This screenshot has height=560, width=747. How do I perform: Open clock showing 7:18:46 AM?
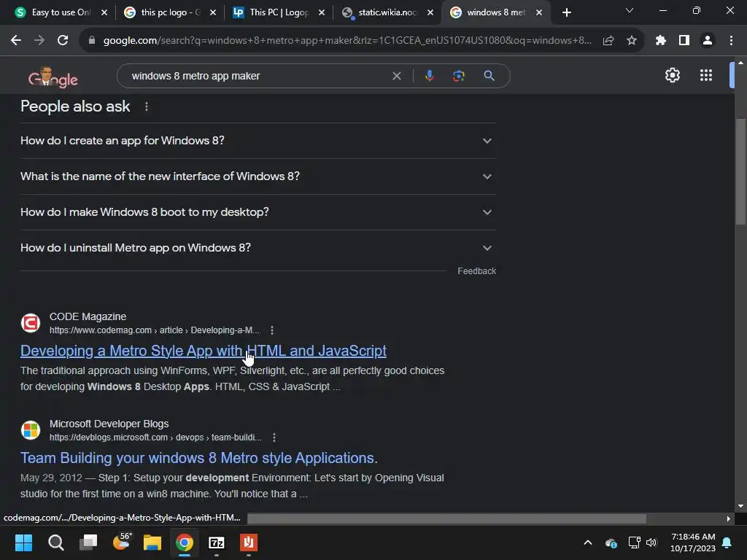[x=693, y=542]
